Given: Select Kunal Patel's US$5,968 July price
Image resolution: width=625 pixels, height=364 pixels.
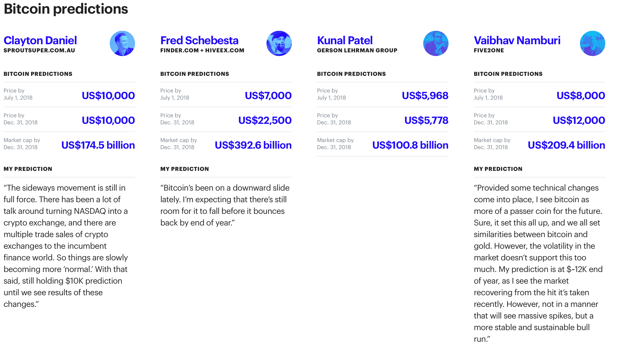Looking at the screenshot, I should click(x=425, y=96).
